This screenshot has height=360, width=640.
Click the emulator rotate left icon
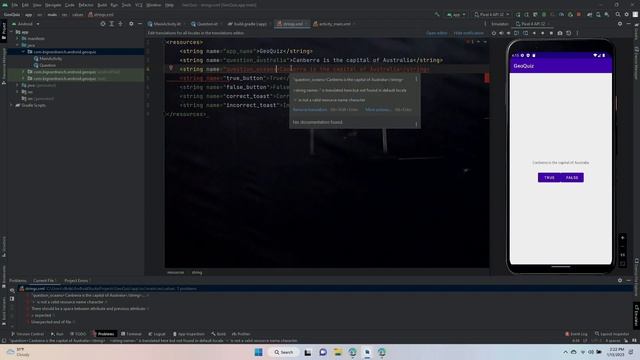pos(517,33)
